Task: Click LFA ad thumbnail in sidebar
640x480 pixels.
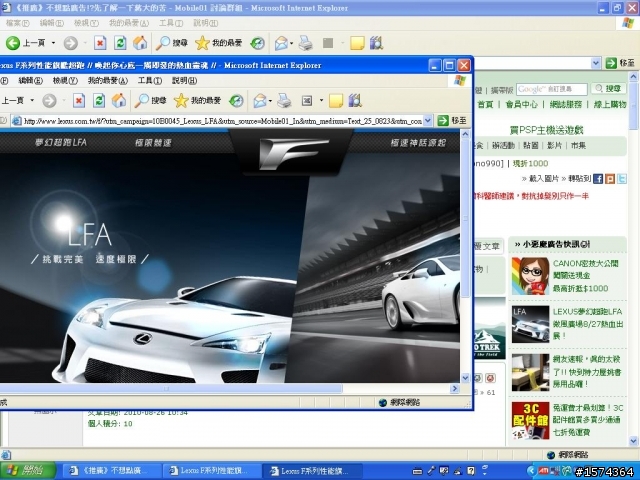Action: tap(530, 324)
